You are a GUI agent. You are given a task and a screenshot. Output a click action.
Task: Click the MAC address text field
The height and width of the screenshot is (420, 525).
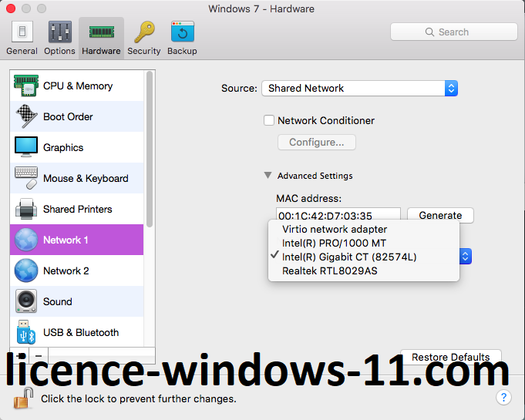[338, 214]
